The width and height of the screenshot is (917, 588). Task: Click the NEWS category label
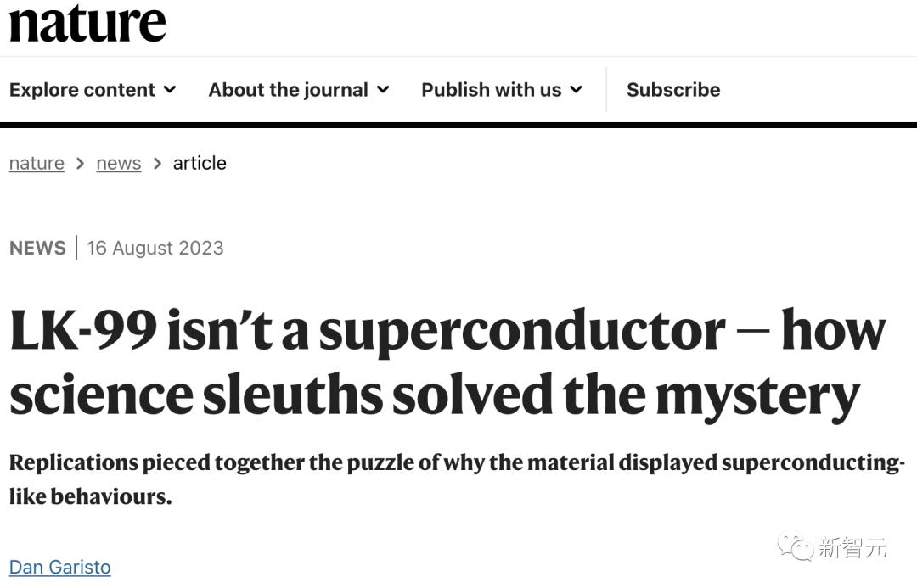[38, 248]
